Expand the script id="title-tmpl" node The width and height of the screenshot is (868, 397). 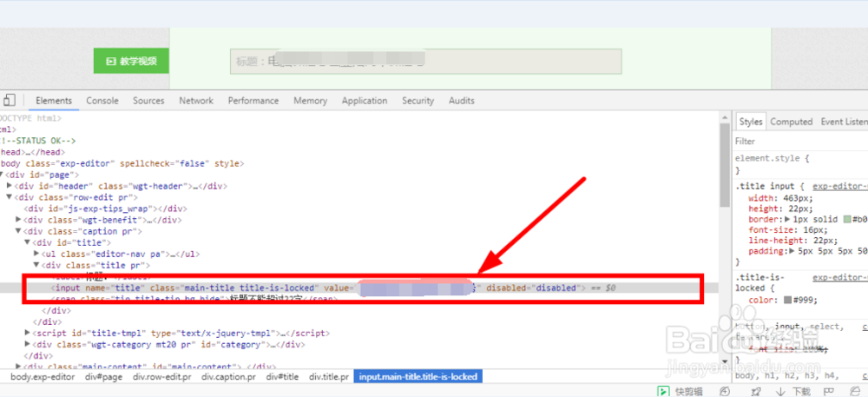click(x=28, y=333)
